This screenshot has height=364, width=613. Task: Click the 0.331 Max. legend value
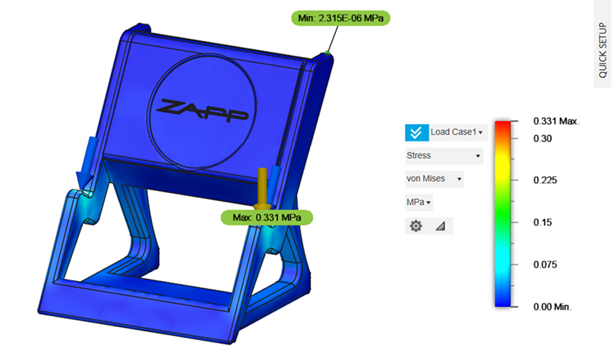tap(557, 121)
